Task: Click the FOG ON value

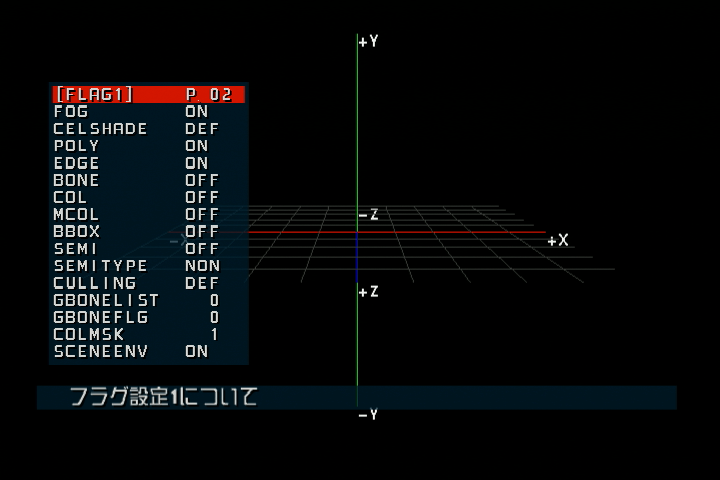Action: [x=197, y=112]
